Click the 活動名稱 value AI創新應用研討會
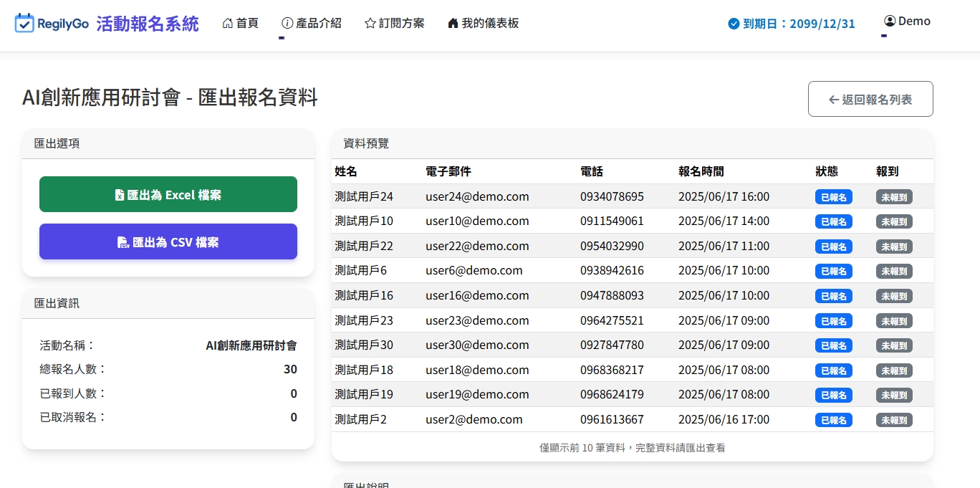The image size is (980, 488). pyautogui.click(x=251, y=345)
